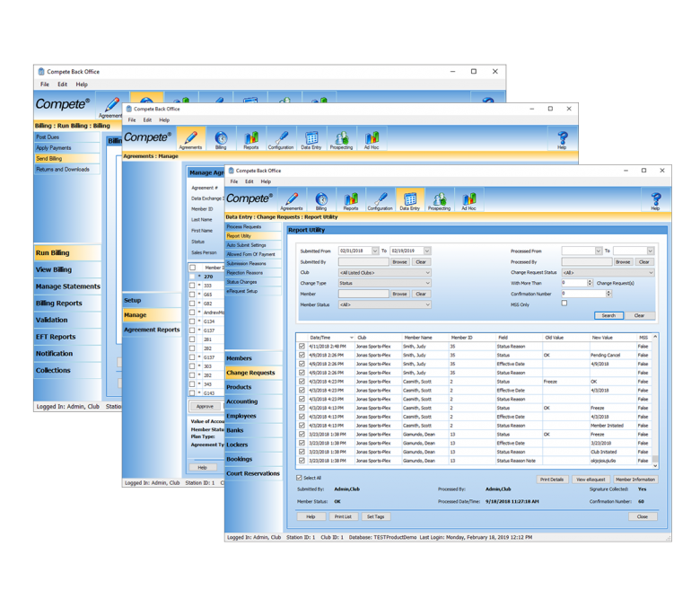
Task: Sort by Date/Time column header
Action: coord(331,338)
